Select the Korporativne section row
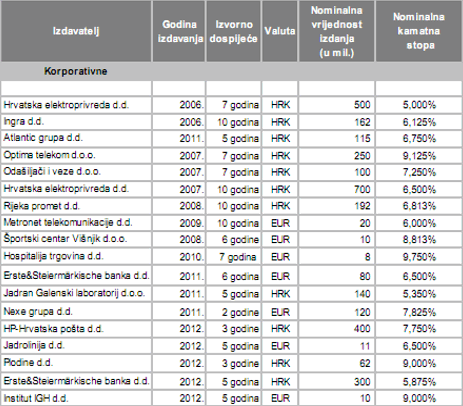463x406 pixels. point(231,71)
